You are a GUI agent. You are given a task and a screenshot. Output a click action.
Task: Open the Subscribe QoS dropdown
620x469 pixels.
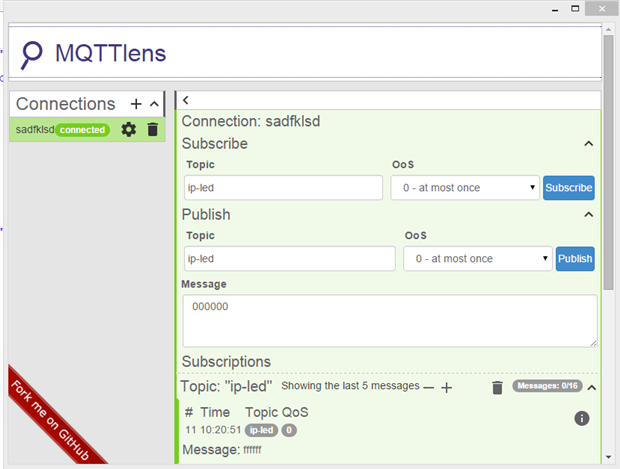click(465, 188)
